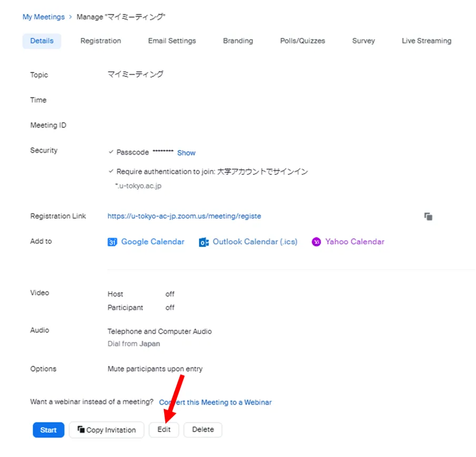Image resolution: width=476 pixels, height=457 pixels.
Task: Edit the meeting settings
Action: (x=164, y=430)
